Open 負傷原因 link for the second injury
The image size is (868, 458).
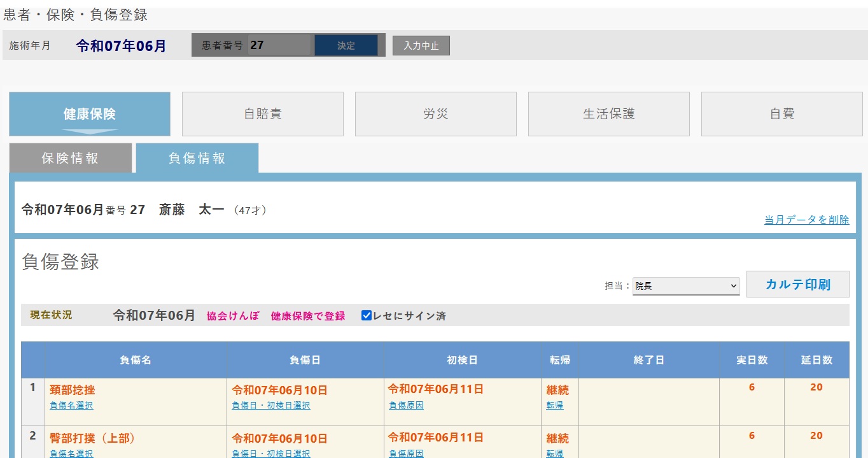point(406,453)
